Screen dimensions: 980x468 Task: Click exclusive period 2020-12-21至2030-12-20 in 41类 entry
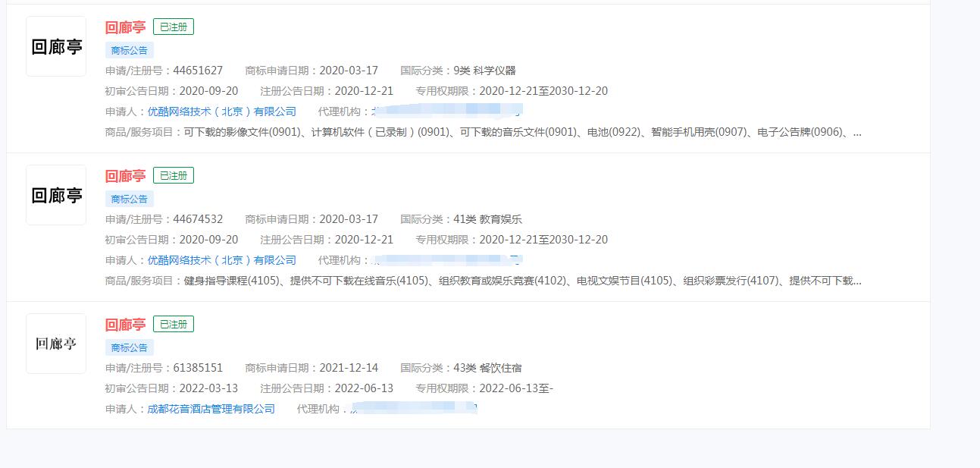(x=543, y=240)
